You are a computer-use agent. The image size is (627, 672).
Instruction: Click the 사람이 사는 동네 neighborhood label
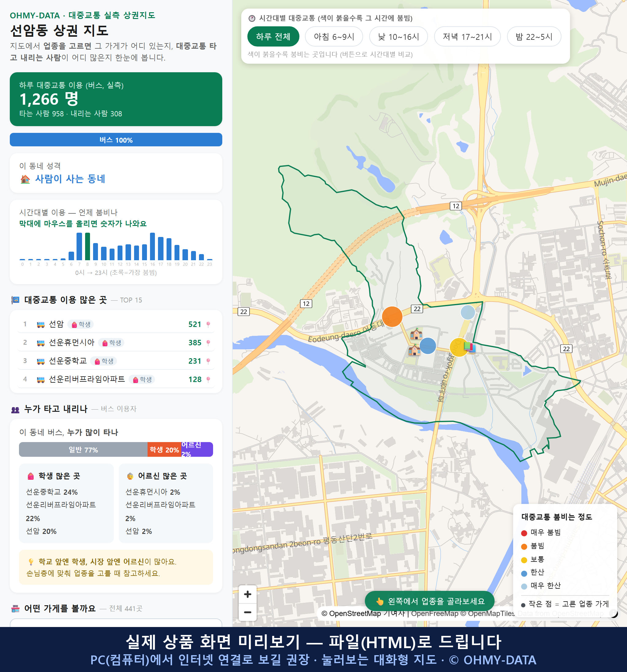tap(70, 179)
